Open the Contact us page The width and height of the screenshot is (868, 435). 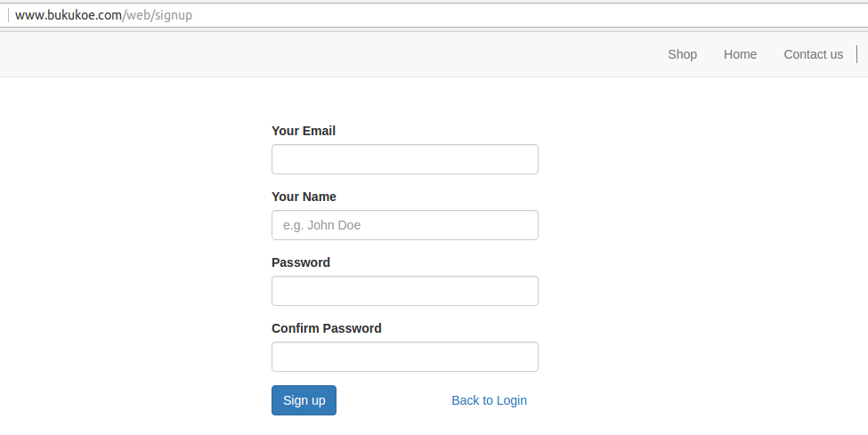[x=813, y=54]
